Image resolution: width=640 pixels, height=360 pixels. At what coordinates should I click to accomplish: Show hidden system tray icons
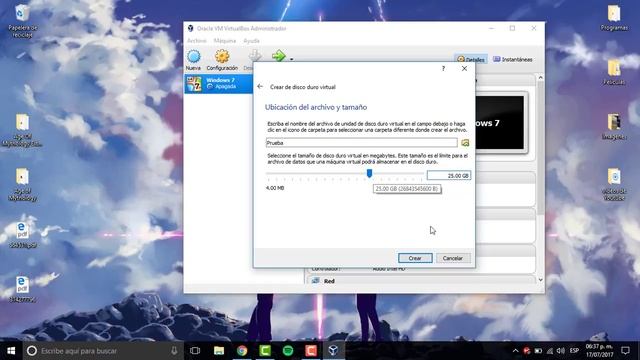[x=516, y=351]
